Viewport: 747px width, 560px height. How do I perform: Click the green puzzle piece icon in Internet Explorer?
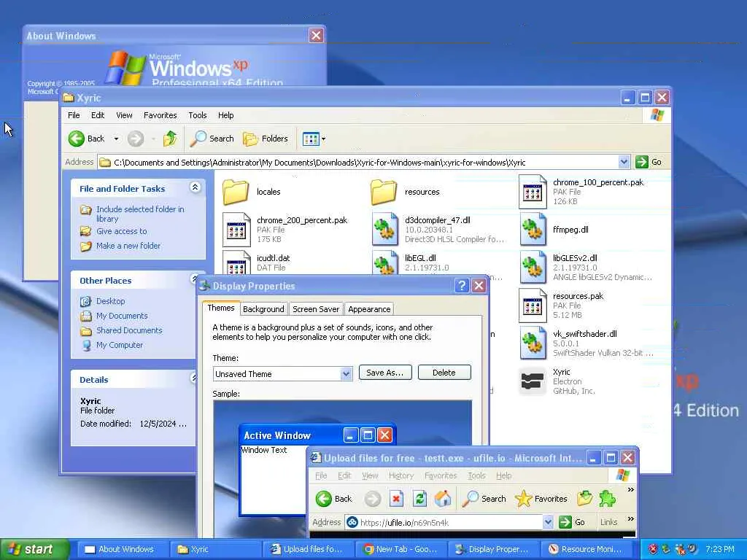click(607, 499)
